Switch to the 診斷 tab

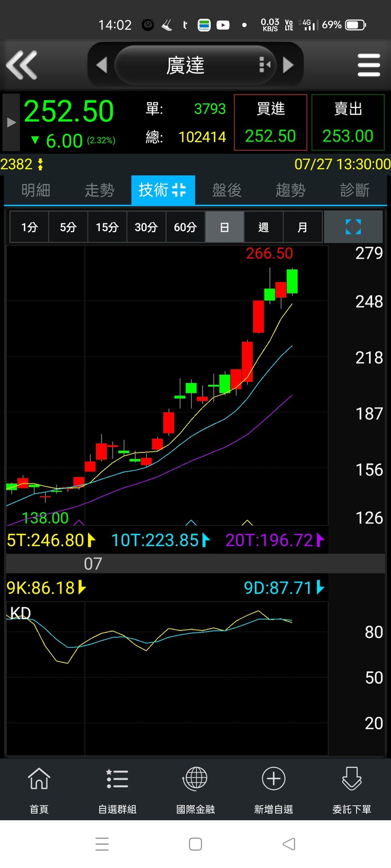click(355, 190)
